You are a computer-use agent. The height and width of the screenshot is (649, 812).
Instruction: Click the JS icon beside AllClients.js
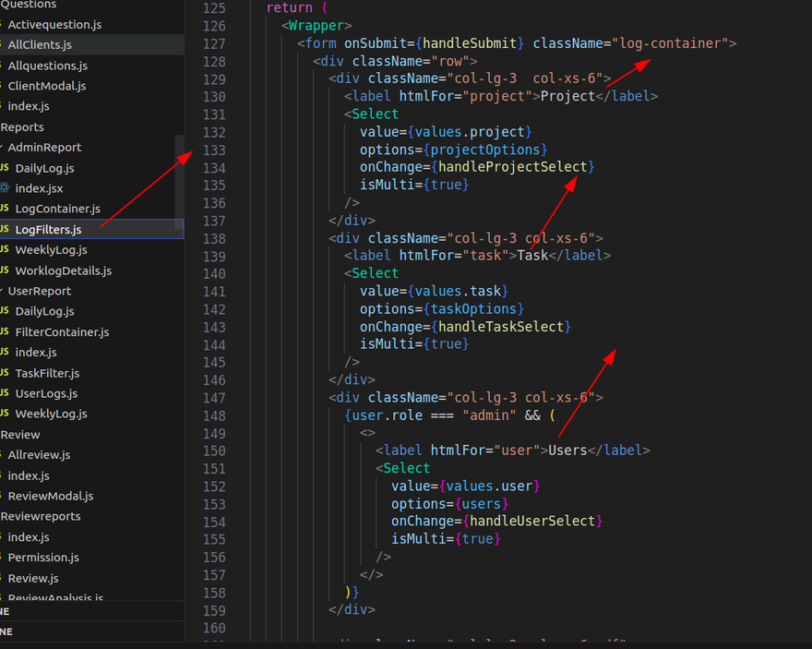click(3, 44)
